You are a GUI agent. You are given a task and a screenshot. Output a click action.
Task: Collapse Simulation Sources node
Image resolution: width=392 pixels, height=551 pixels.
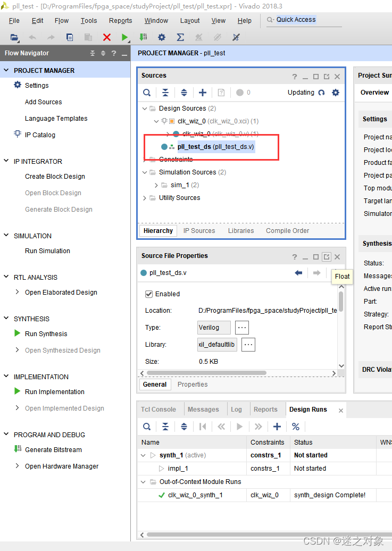145,172
